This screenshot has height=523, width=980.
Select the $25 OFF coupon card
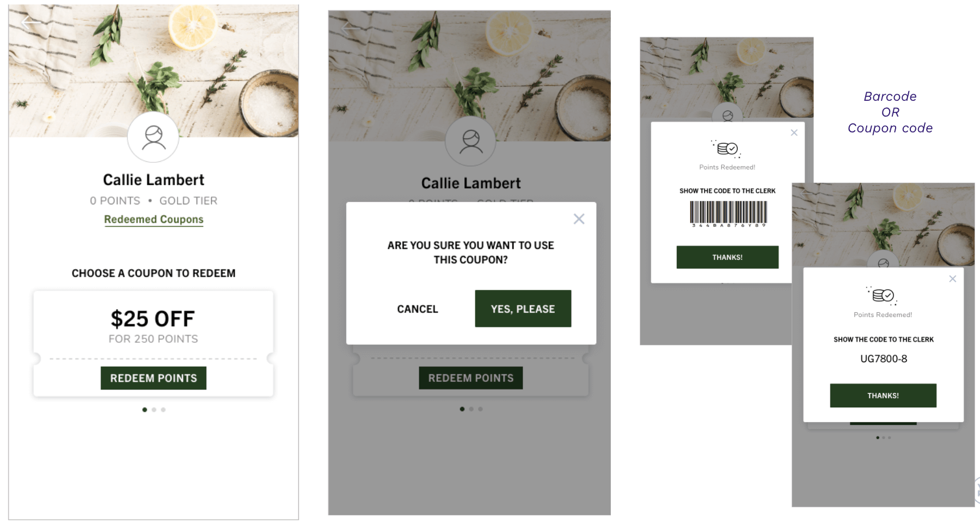coord(154,325)
